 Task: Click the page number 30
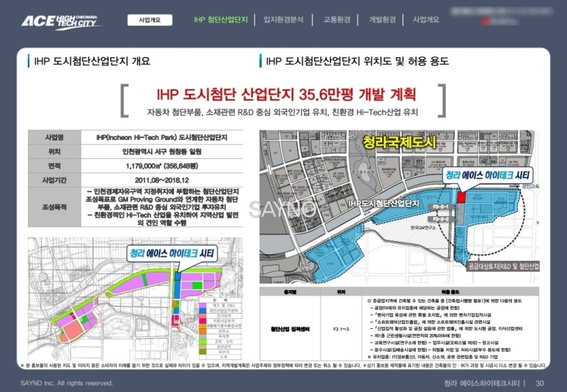tap(539, 383)
